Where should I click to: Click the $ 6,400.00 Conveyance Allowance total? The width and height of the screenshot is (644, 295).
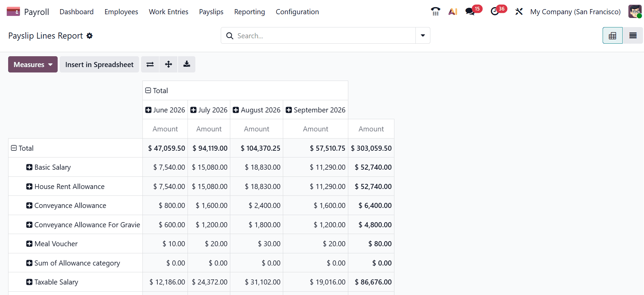(371, 206)
